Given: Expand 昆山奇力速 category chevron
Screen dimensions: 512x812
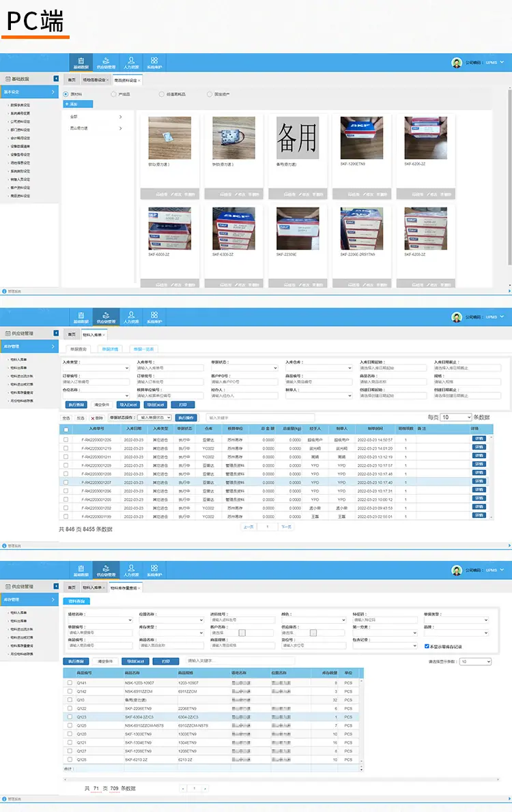Looking at the screenshot, I should pos(120,128).
